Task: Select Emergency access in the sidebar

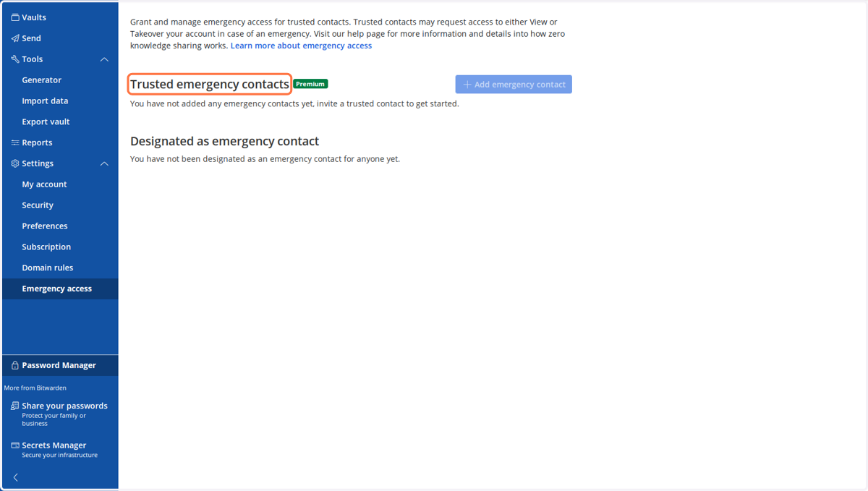Action: (60, 289)
